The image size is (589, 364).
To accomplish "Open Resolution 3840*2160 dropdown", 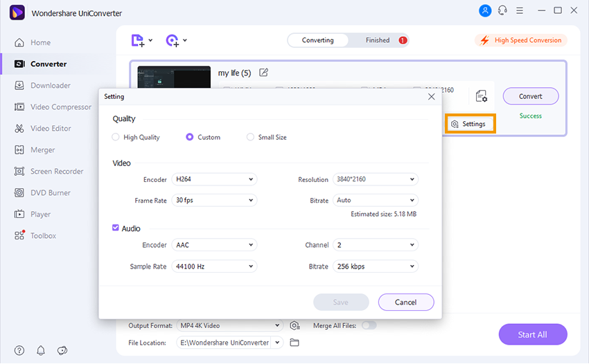I will pos(376,179).
